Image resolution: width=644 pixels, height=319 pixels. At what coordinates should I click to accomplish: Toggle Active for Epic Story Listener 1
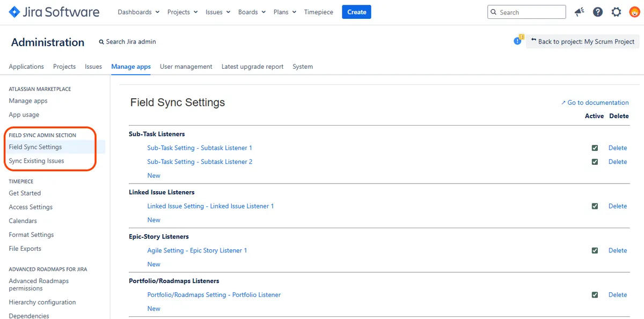click(595, 250)
